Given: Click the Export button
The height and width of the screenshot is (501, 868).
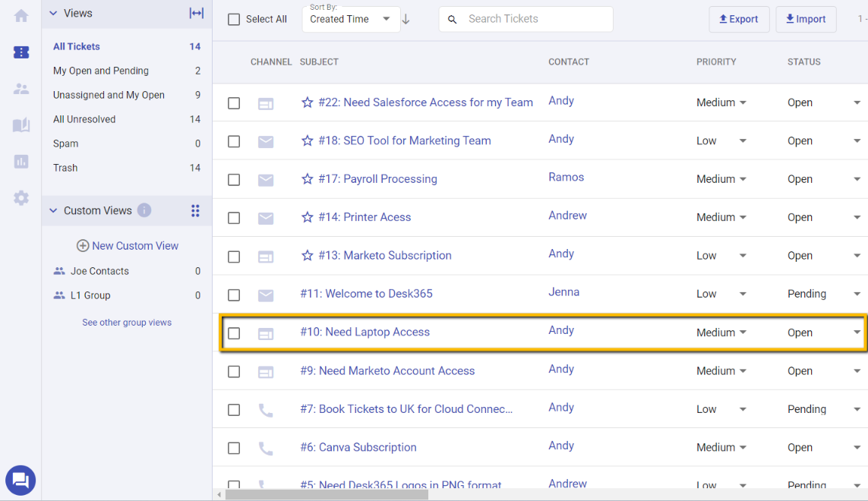Looking at the screenshot, I should click(x=739, y=19).
